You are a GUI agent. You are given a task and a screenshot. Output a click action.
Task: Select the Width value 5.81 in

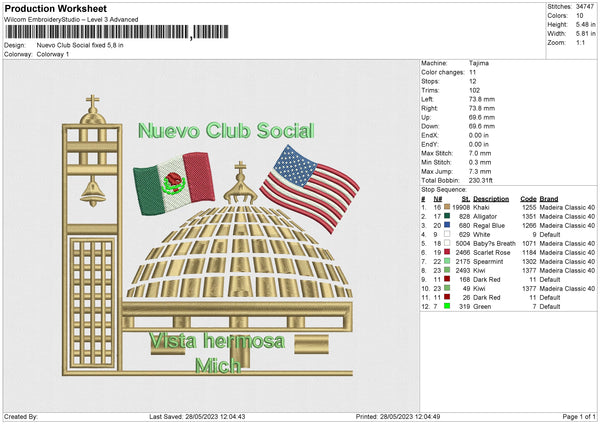click(585, 34)
